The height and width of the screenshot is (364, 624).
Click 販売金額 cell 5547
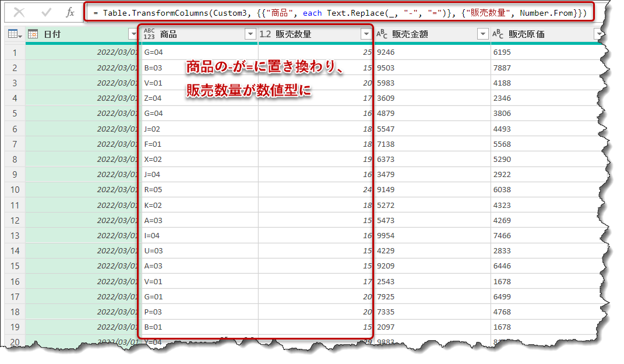tap(432, 129)
